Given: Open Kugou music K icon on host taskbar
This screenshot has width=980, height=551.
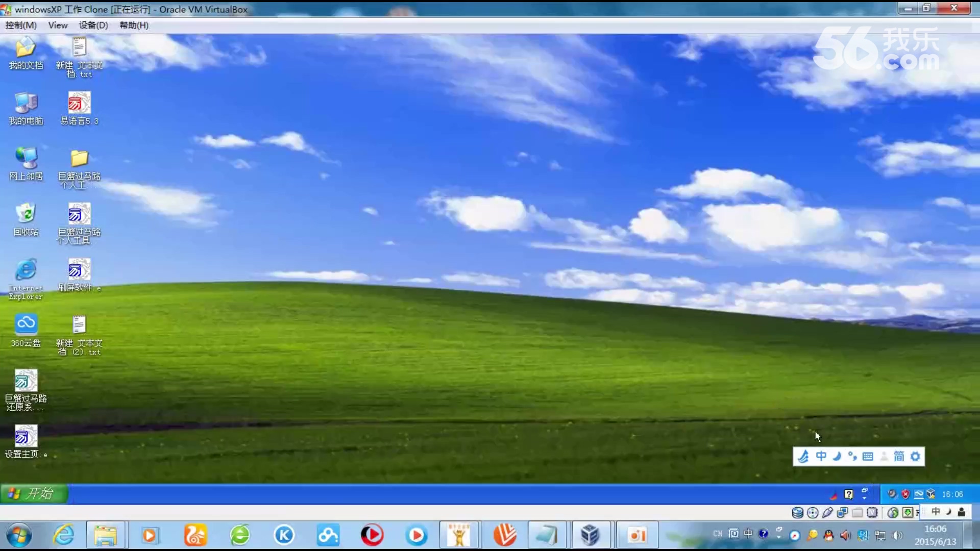Looking at the screenshot, I should click(284, 535).
